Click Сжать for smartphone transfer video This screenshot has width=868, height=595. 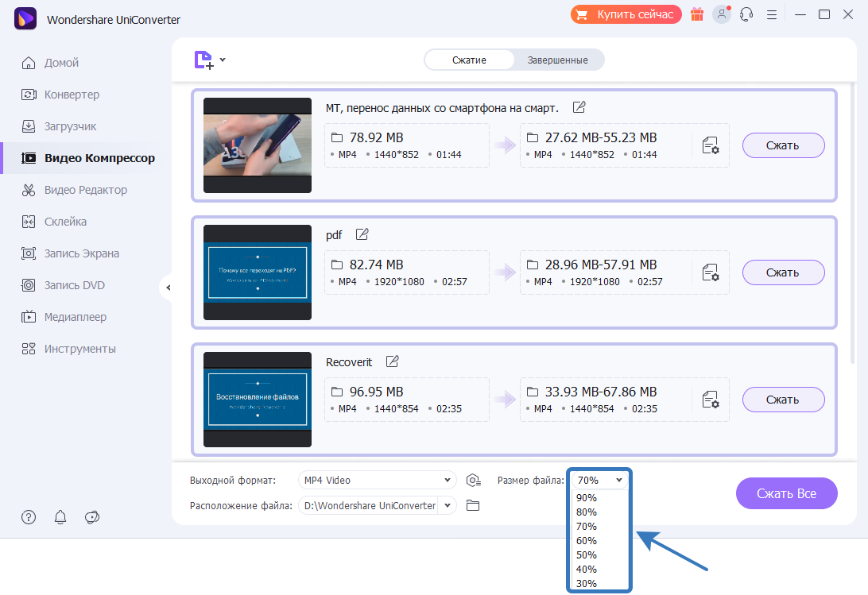pyautogui.click(x=783, y=145)
